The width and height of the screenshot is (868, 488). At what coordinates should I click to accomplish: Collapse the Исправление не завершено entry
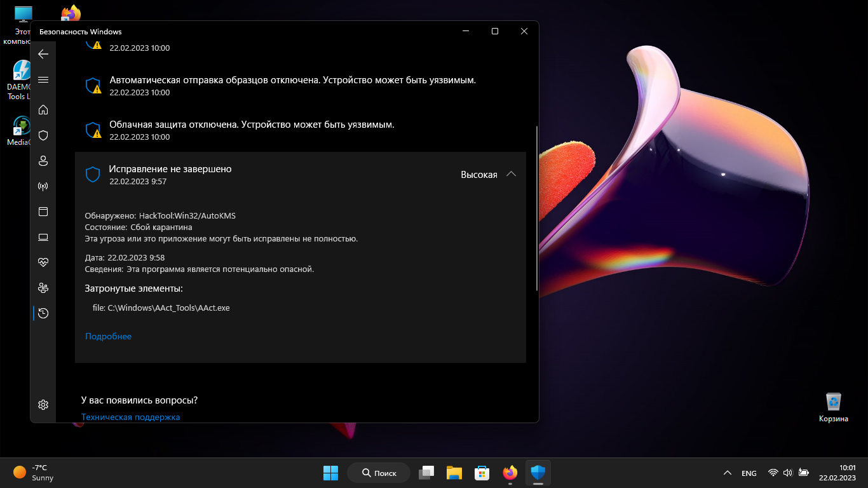pos(511,174)
